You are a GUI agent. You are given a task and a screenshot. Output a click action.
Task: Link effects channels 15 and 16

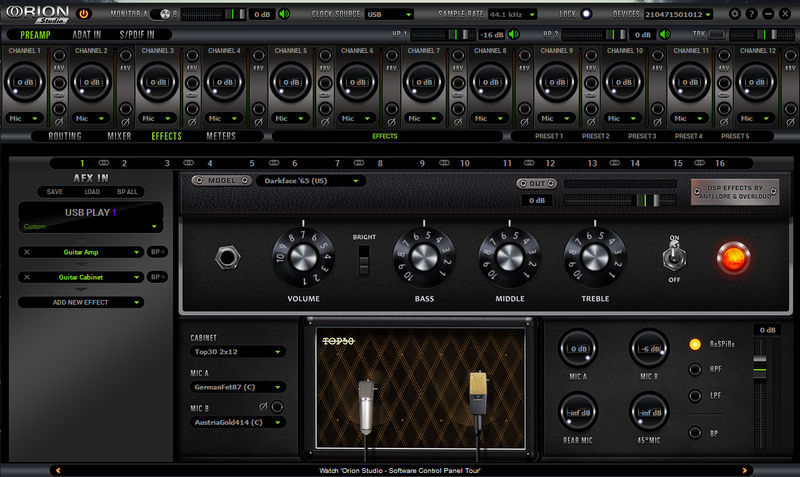click(699, 163)
